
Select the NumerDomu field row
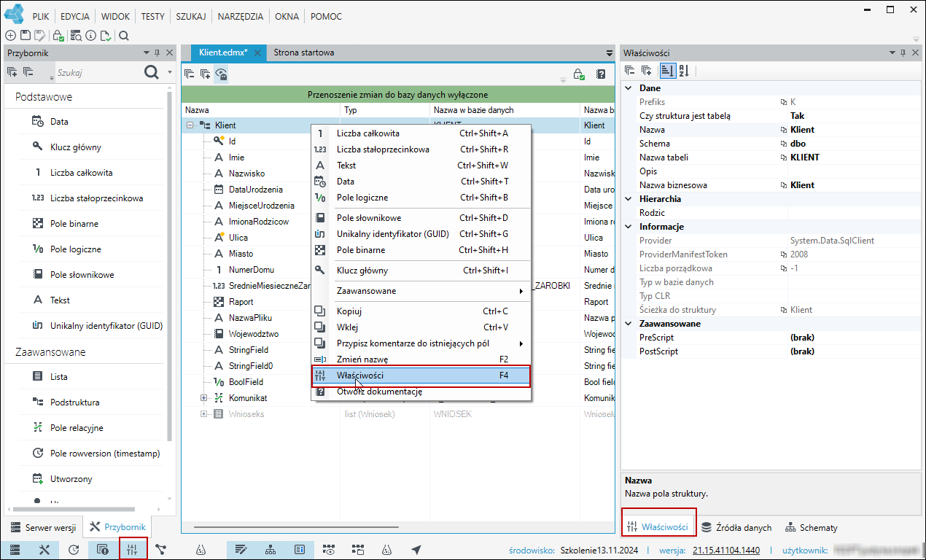(250, 270)
